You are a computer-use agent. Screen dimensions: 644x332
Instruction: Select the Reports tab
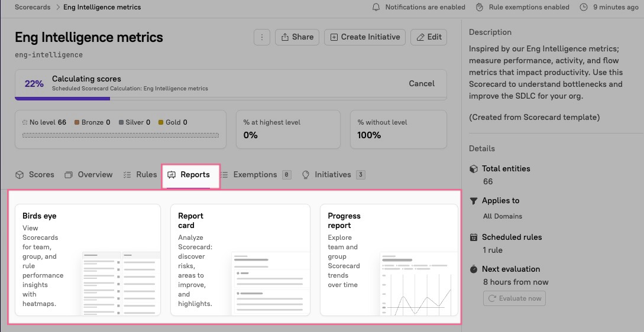point(189,174)
